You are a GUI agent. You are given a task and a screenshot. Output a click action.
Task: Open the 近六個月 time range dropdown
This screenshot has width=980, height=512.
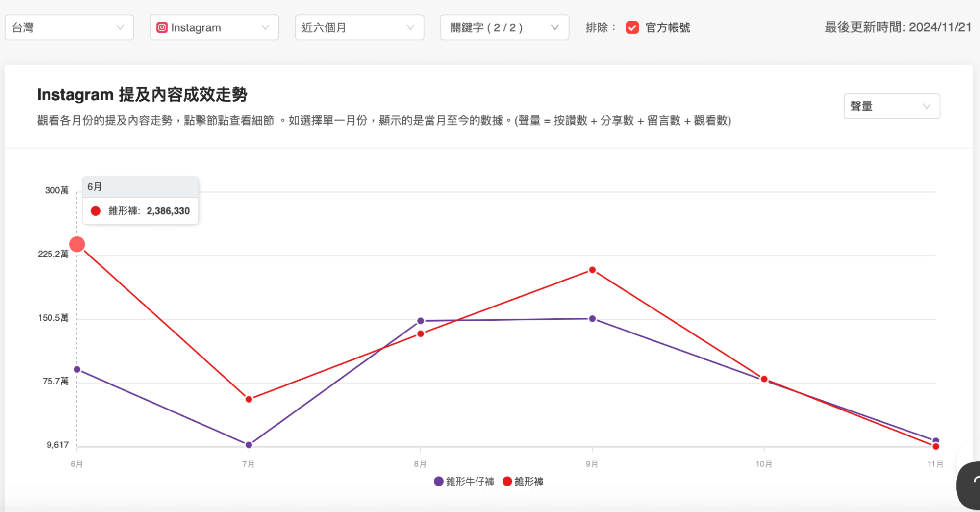pos(359,27)
